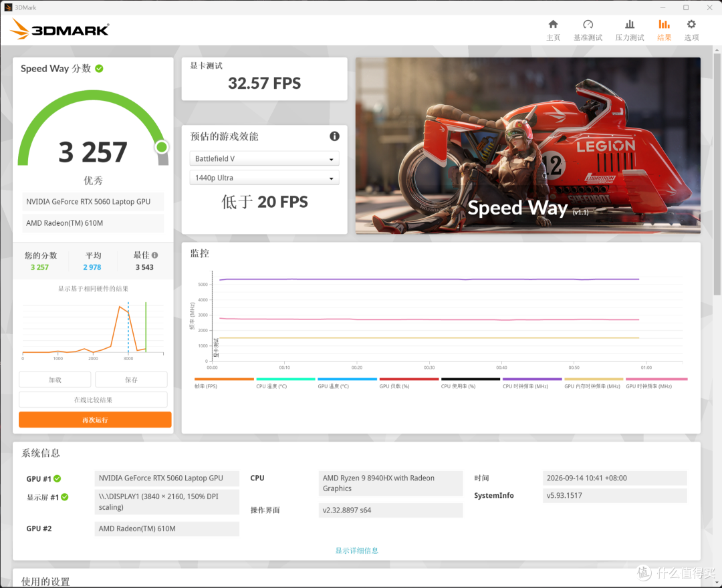Click the 系统信息 section heading

click(x=41, y=453)
